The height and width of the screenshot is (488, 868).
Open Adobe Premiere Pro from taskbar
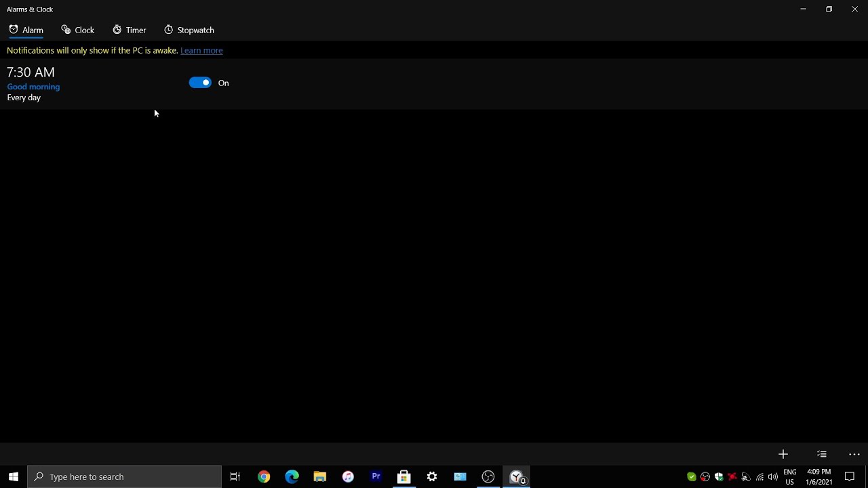(376, 476)
